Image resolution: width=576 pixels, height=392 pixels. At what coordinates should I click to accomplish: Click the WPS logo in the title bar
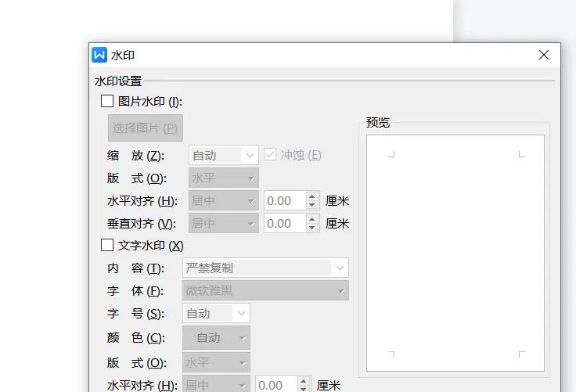(x=99, y=55)
